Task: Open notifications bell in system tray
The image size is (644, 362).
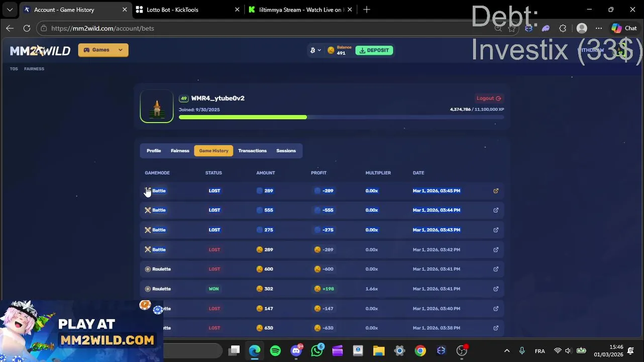Action: click(x=630, y=351)
